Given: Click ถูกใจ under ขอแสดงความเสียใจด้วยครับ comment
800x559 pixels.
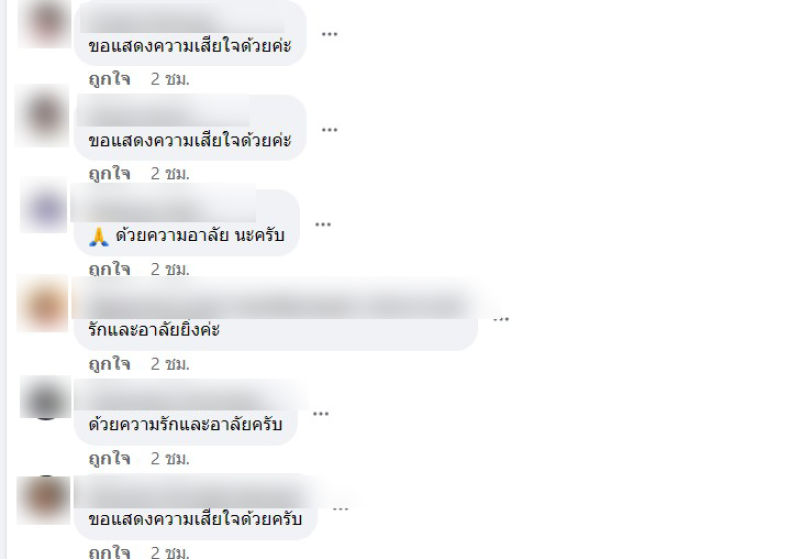Looking at the screenshot, I should [109, 552].
